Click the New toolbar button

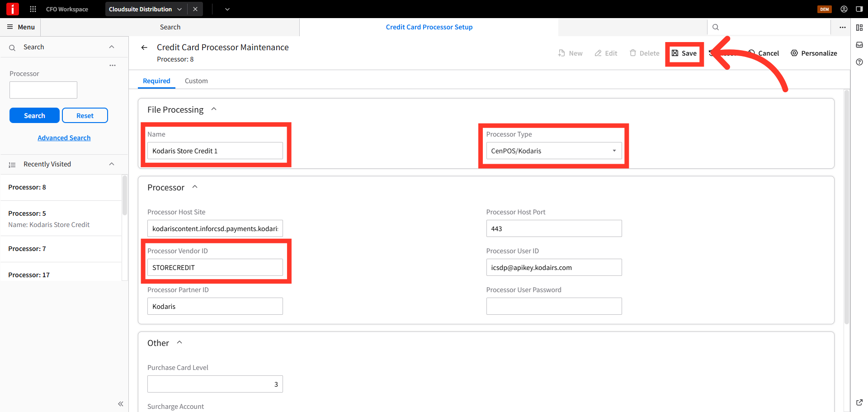pos(570,53)
